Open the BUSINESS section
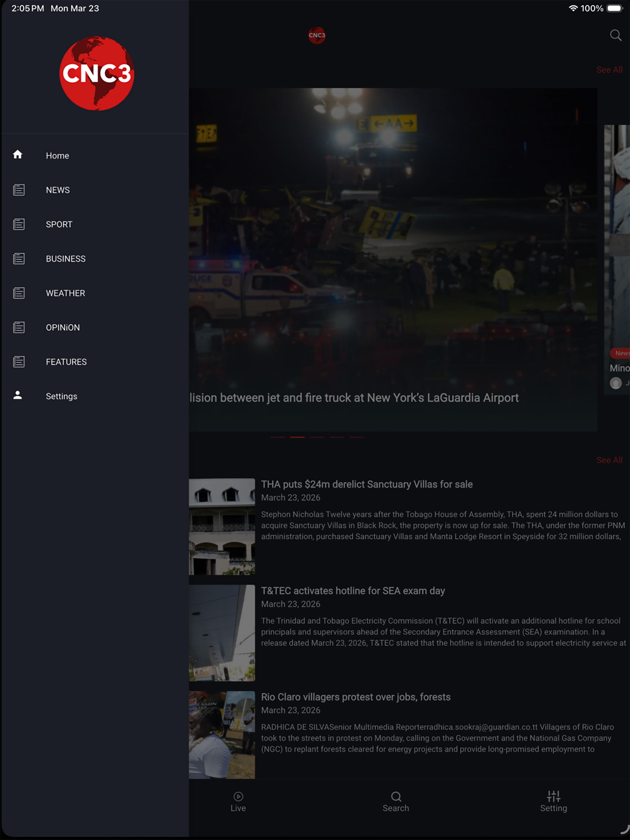 [95, 259]
